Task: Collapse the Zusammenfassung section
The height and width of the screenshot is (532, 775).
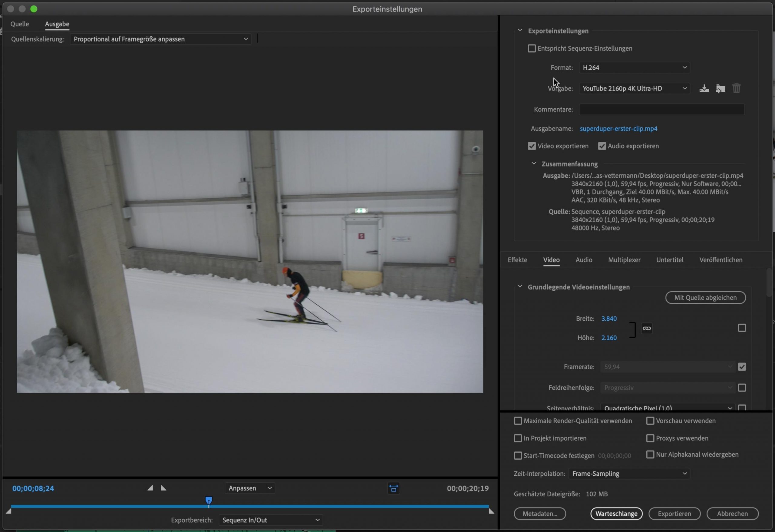Action: (x=534, y=164)
